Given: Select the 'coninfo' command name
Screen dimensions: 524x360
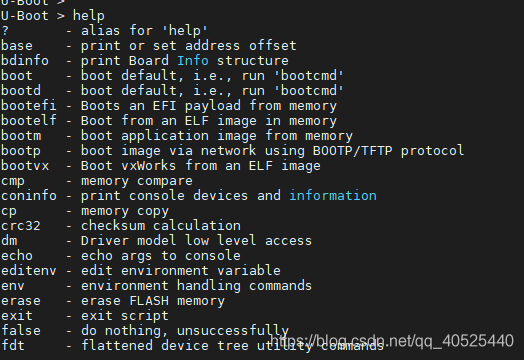Looking at the screenshot, I should pos(29,196).
